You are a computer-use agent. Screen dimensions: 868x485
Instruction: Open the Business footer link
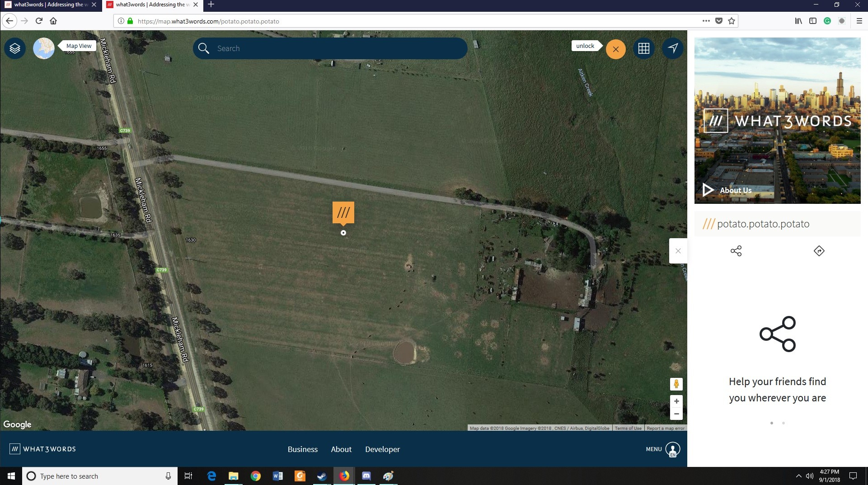303,449
